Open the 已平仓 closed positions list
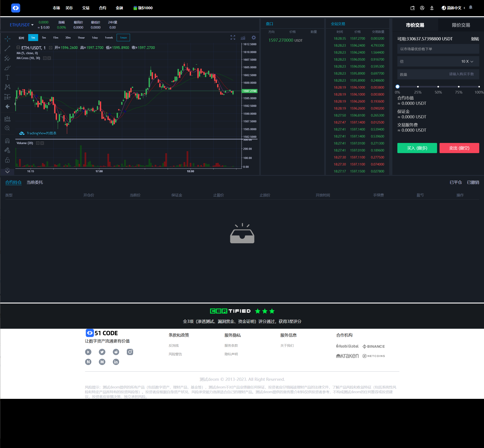The height and width of the screenshot is (448, 484). coord(456,182)
